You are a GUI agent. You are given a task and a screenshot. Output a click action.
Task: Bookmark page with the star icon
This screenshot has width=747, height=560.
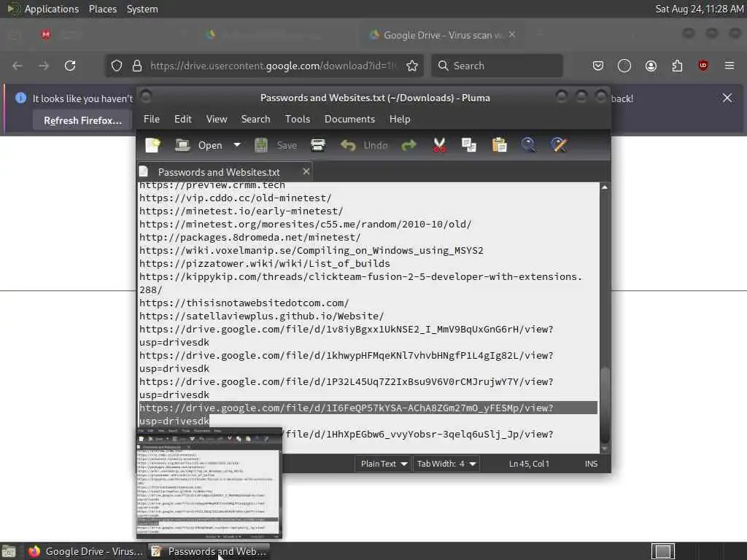tap(412, 66)
